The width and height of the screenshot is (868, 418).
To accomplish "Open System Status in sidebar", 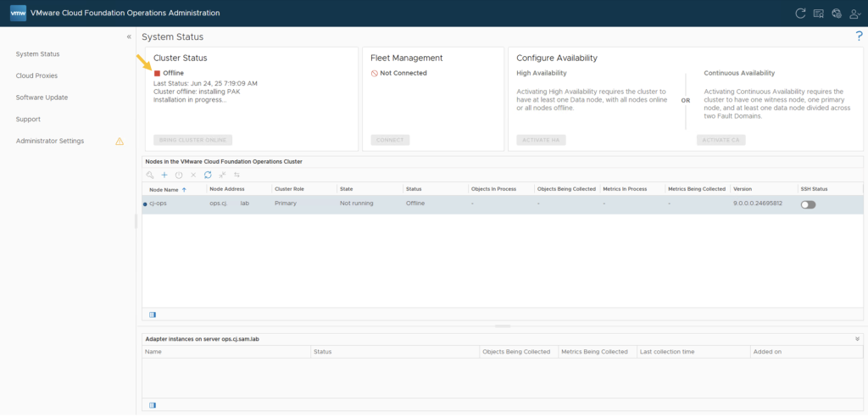I will click(x=37, y=54).
